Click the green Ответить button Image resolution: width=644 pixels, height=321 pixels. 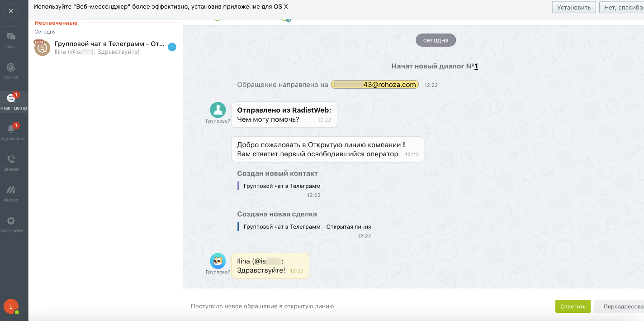click(573, 307)
